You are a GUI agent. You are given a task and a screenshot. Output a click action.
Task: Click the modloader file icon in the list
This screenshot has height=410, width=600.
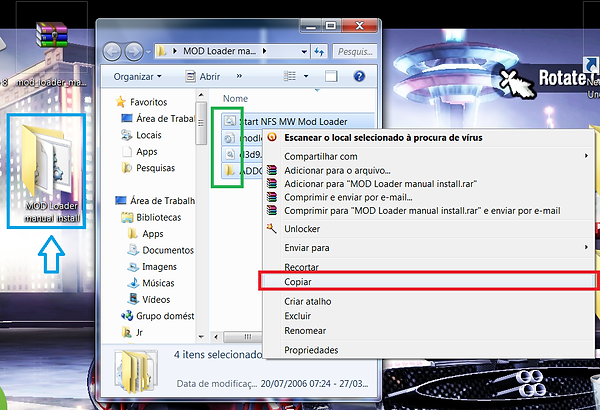click(229, 138)
